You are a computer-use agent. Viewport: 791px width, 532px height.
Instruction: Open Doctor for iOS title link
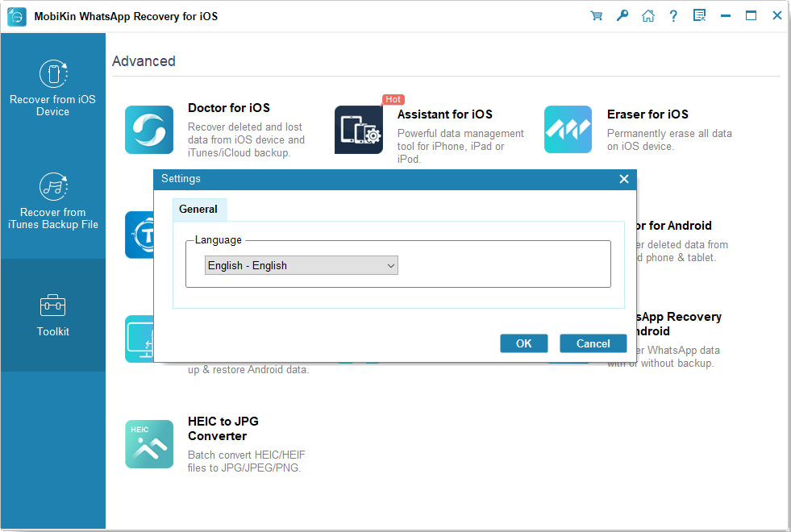coord(229,108)
